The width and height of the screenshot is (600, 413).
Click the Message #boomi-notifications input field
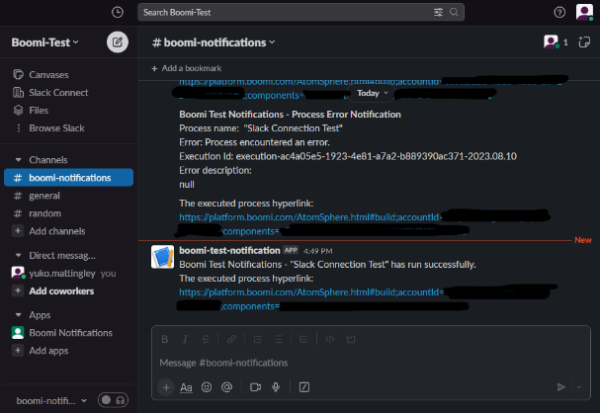370,362
